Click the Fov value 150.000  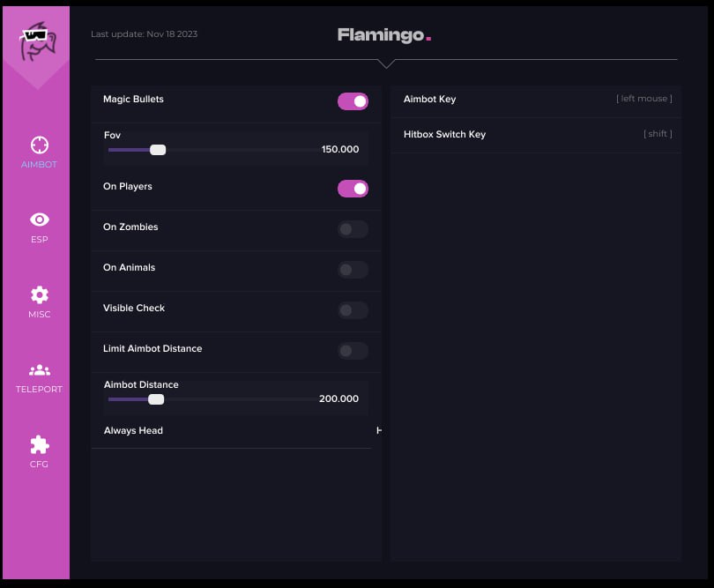(340, 149)
